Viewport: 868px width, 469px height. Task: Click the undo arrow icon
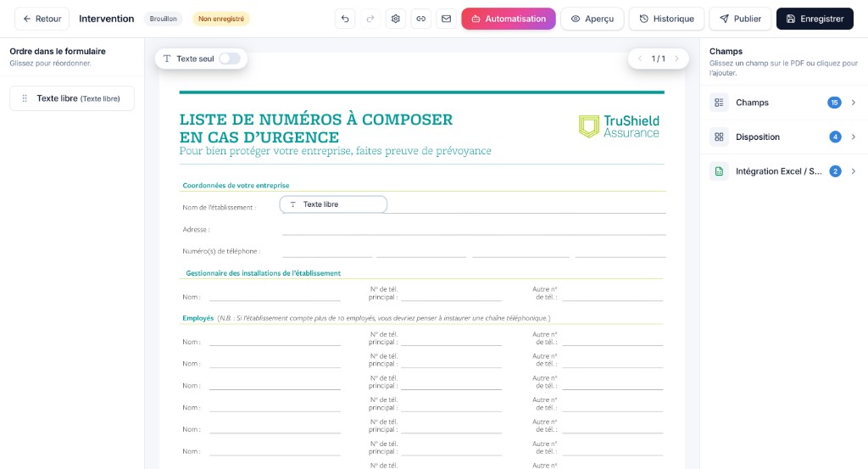[345, 19]
